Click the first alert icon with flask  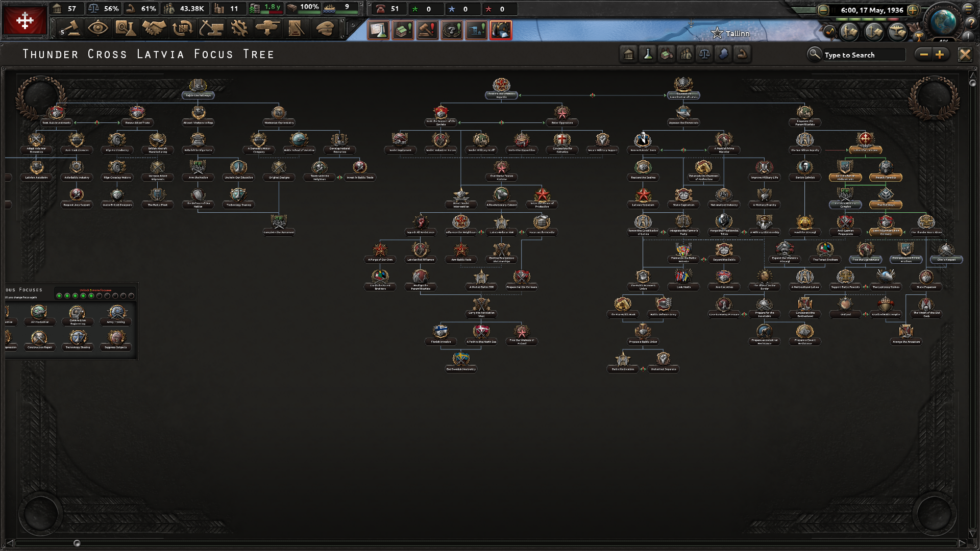tap(378, 30)
